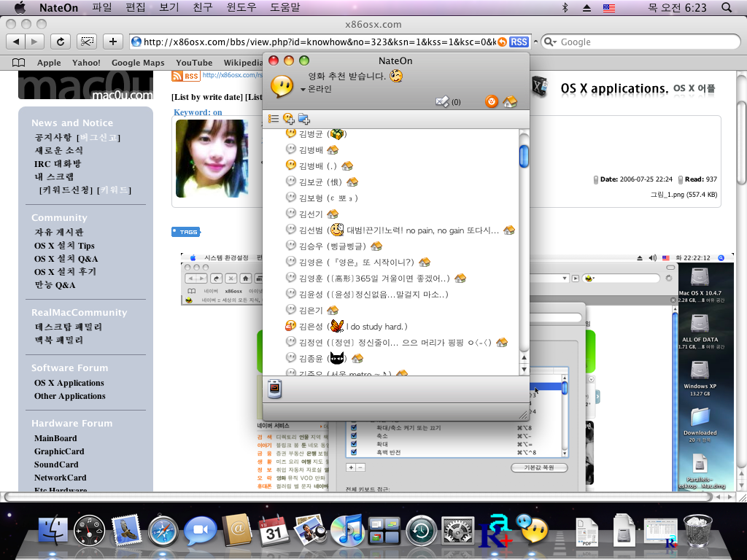
Task: Expand the 온라인 status dropdown in NateOn
Action: pos(317,89)
